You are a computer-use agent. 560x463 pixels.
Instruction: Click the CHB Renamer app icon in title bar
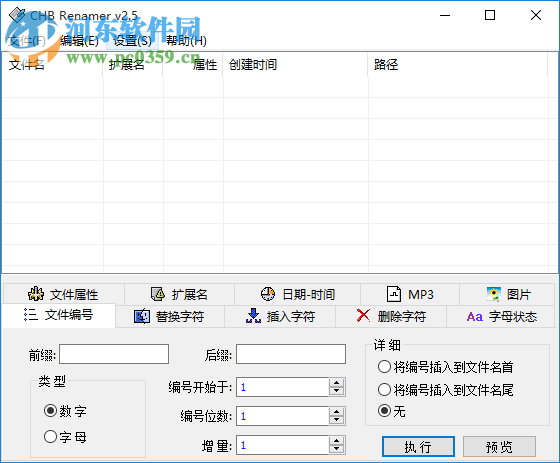pyautogui.click(x=17, y=15)
